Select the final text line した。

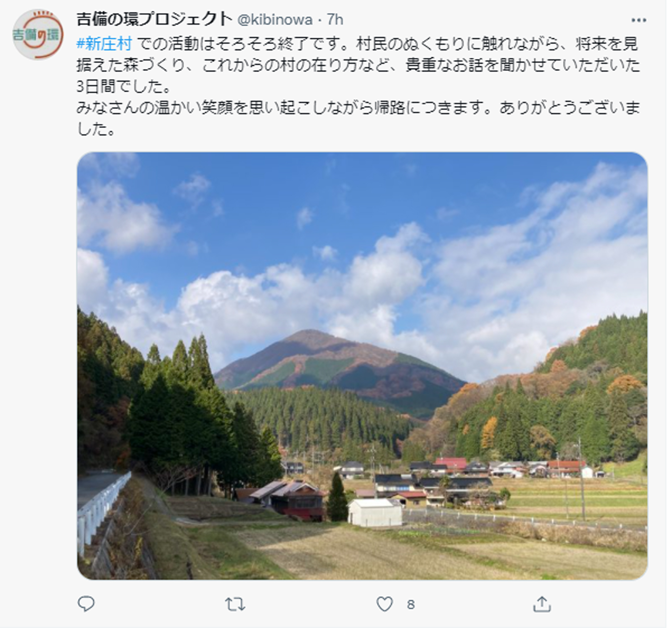(x=97, y=129)
